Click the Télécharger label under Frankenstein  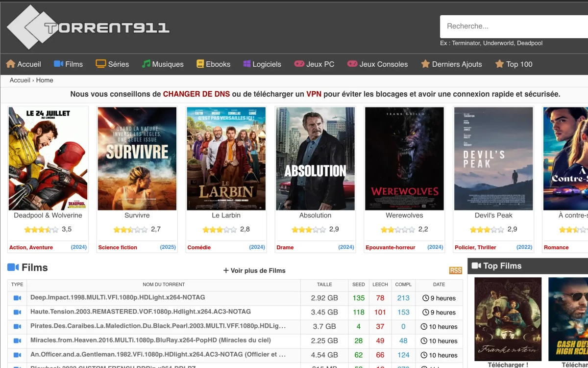(x=508, y=365)
